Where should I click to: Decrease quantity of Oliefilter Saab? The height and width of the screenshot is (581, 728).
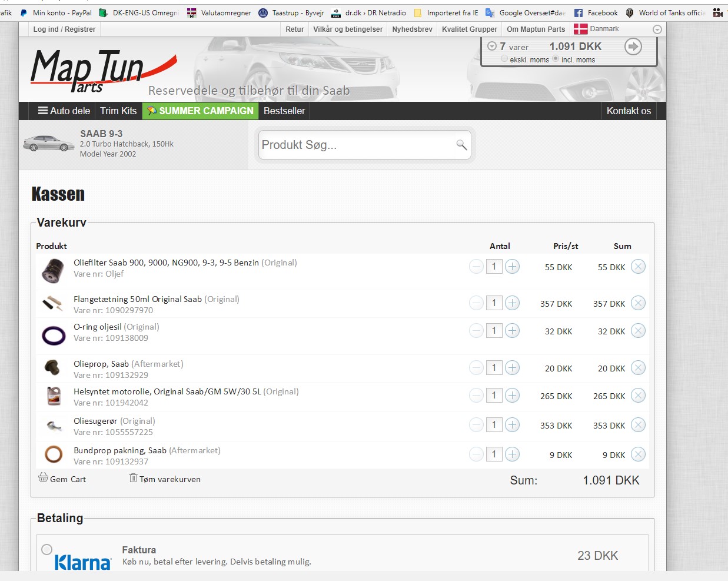[x=476, y=267]
